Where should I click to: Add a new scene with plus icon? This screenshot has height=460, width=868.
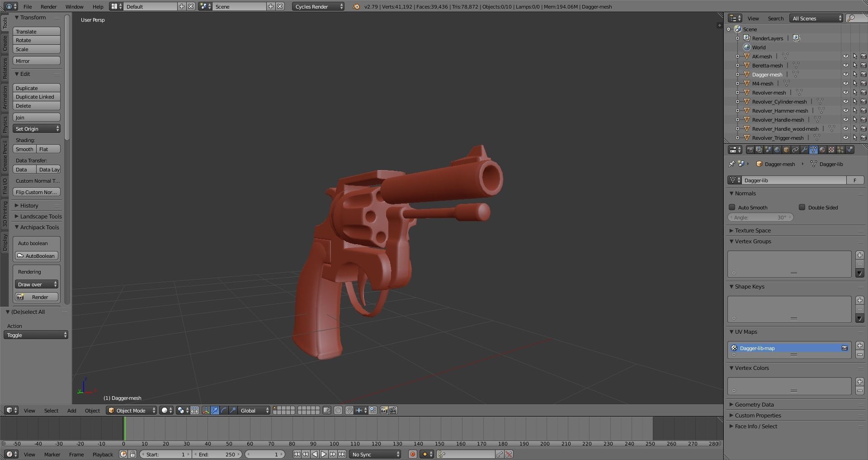click(x=270, y=6)
